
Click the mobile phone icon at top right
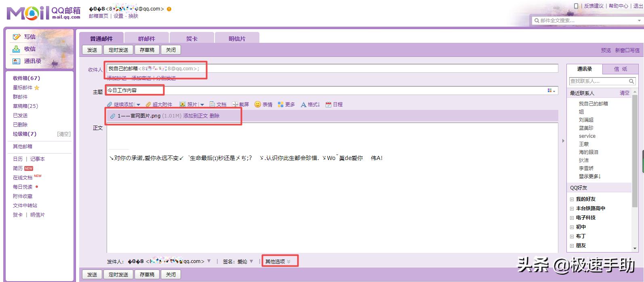click(x=576, y=6)
